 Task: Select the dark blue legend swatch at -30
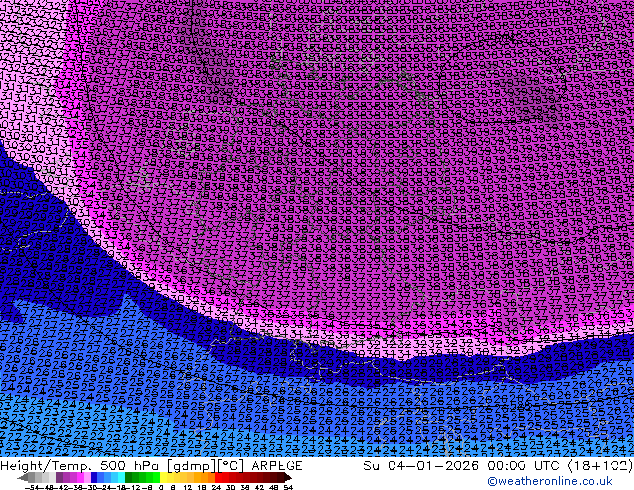[x=94, y=478]
